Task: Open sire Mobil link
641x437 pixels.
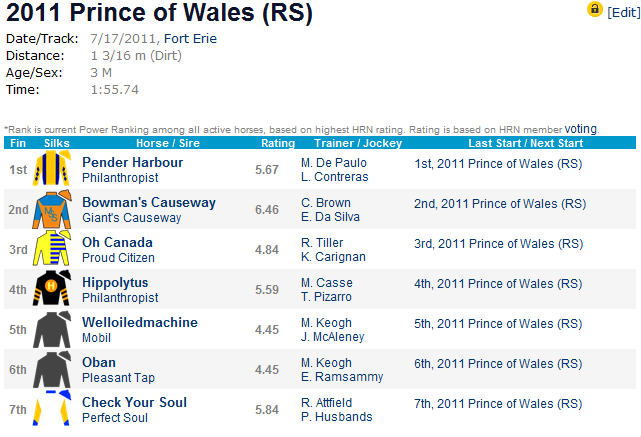Action: click(x=96, y=338)
